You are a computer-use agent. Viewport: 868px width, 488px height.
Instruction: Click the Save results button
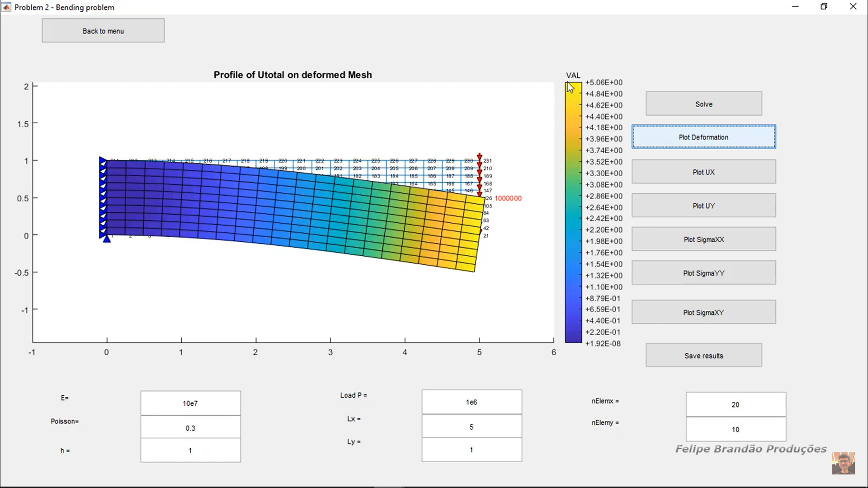click(703, 356)
